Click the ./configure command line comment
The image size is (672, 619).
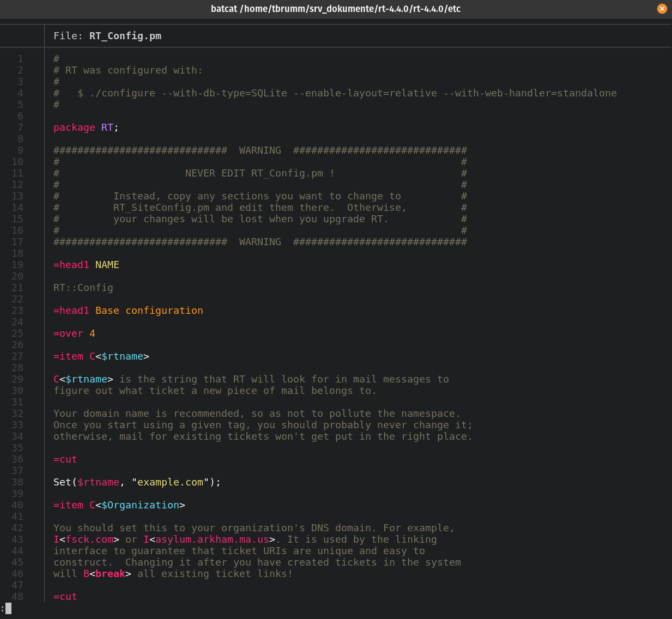pos(347,93)
